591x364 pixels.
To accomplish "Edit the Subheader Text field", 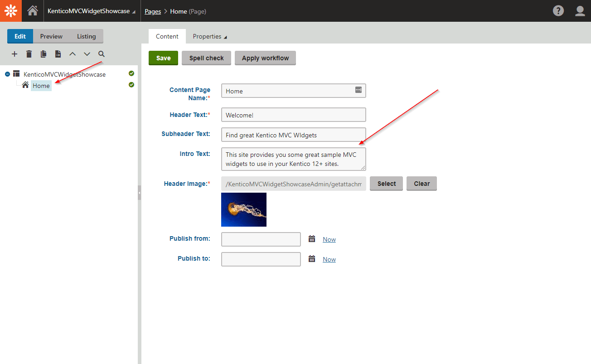I will pyautogui.click(x=293, y=135).
